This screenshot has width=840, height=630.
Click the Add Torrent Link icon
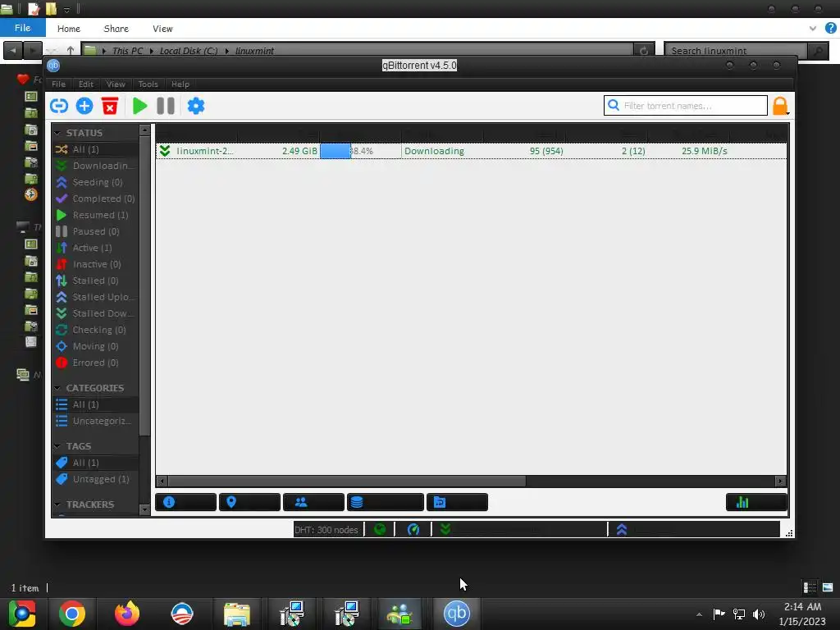click(59, 106)
